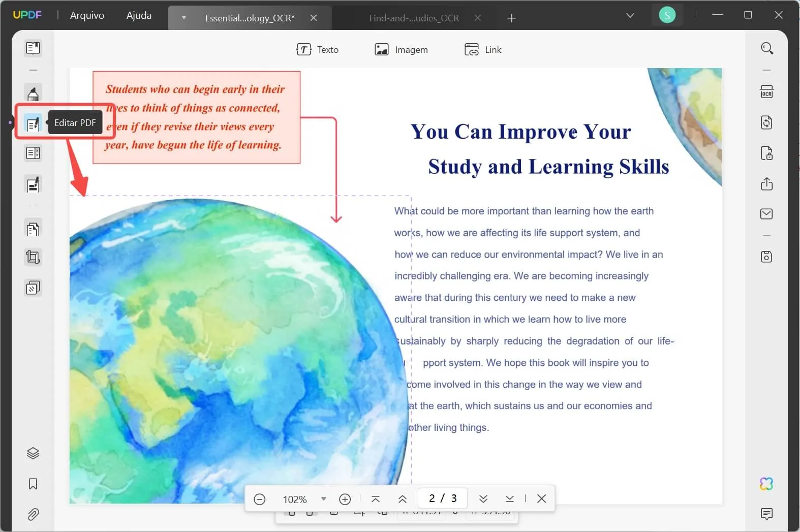Open the zoom level dropdown arrow
This screenshot has height=532, width=800.
[324, 499]
